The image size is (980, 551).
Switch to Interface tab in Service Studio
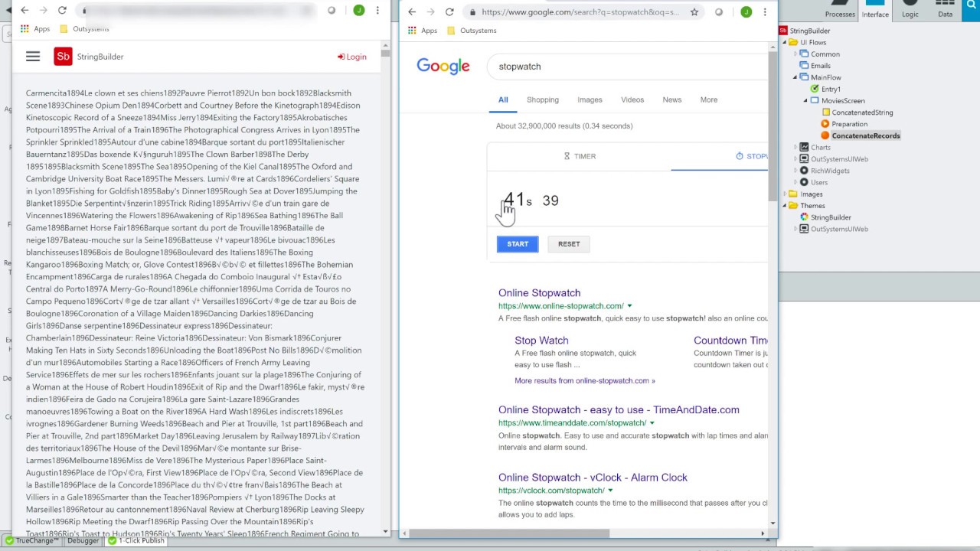pyautogui.click(x=875, y=11)
